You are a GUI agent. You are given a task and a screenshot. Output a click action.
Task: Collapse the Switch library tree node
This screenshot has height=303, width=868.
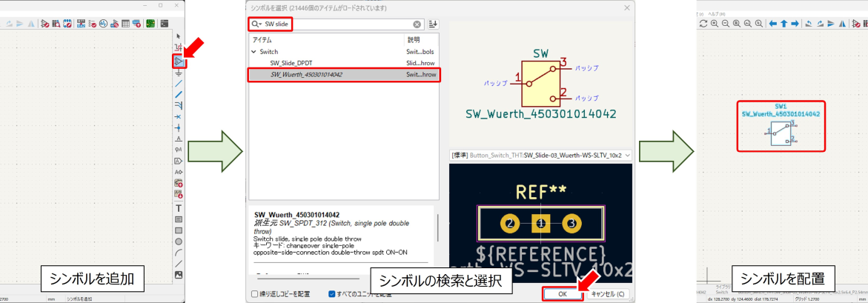pyautogui.click(x=254, y=51)
